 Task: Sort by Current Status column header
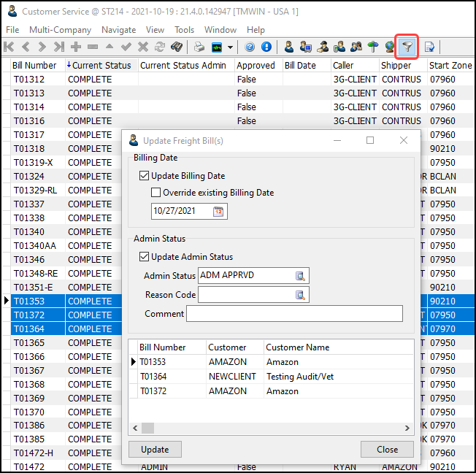[x=101, y=65]
